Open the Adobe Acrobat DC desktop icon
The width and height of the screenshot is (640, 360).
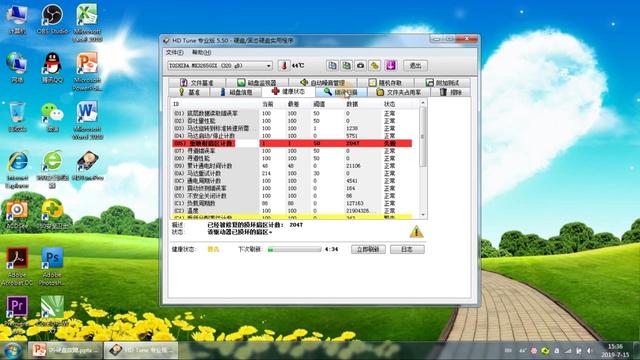pyautogui.click(x=17, y=266)
